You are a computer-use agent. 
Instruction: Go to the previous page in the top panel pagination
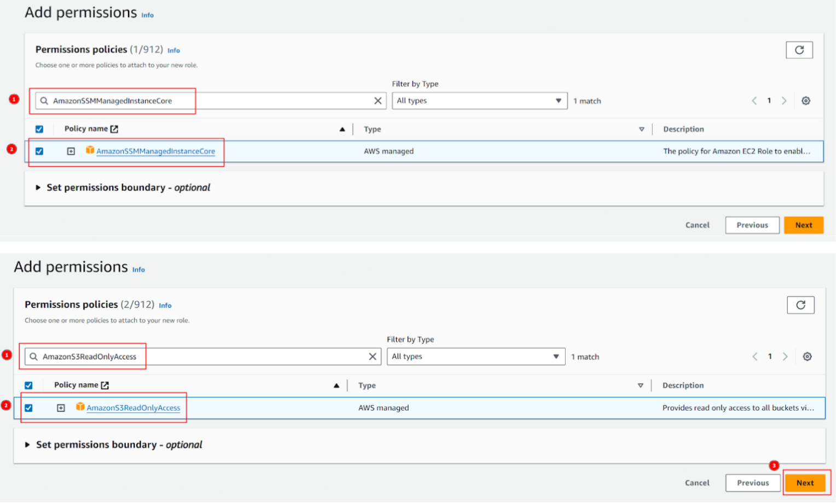click(x=754, y=101)
